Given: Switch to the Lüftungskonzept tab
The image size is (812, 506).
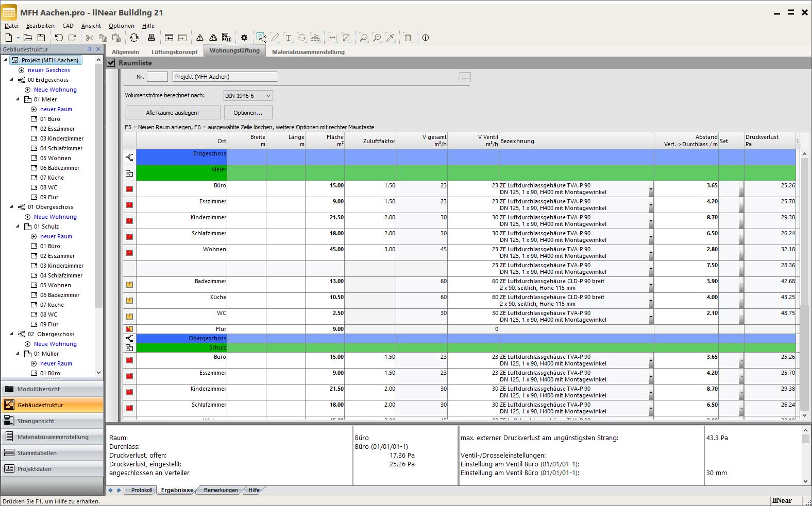Looking at the screenshot, I should [174, 52].
